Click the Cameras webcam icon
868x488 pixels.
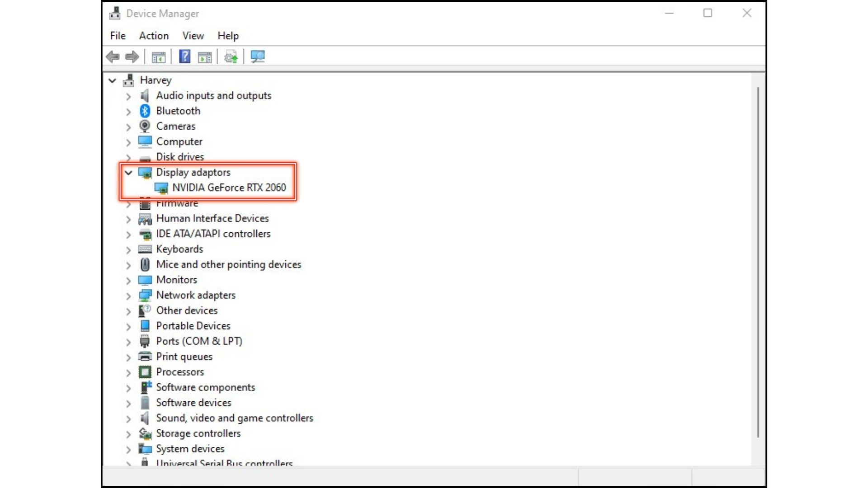click(x=145, y=126)
